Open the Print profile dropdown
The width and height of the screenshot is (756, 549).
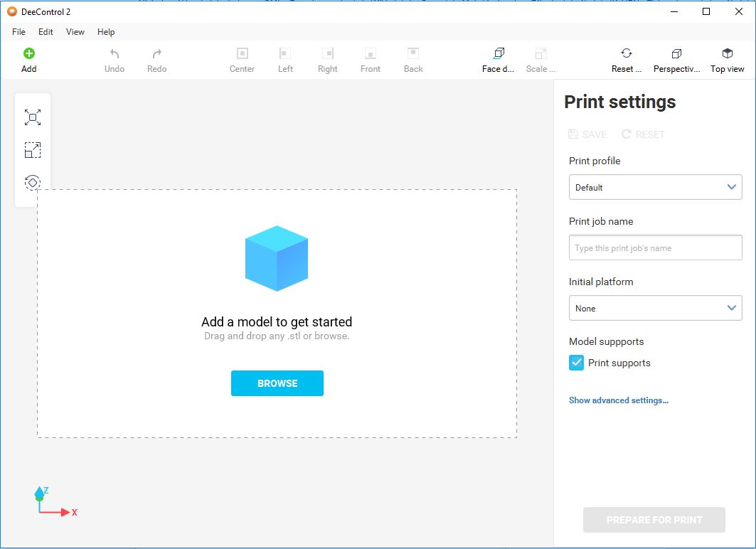point(655,187)
